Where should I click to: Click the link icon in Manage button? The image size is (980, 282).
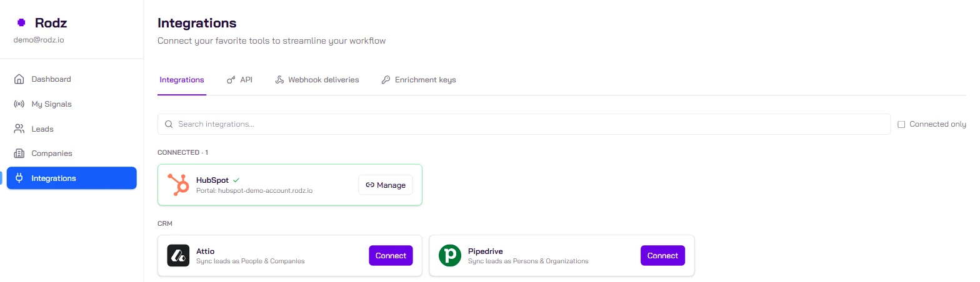pos(370,185)
